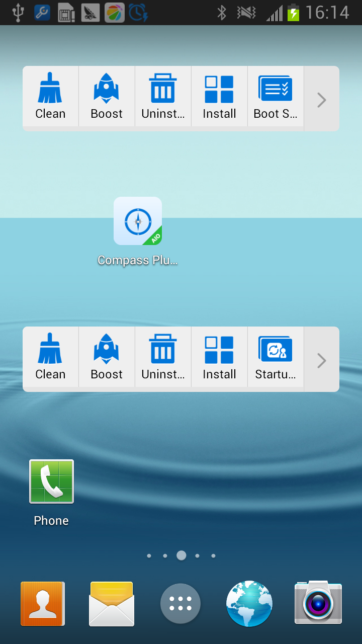Tap the 16:14 clock in status bar
Viewport: 362px width, 644px height.
click(327, 13)
